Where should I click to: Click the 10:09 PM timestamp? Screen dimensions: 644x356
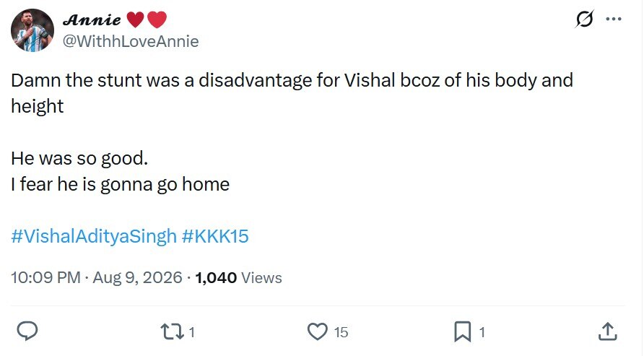(45, 278)
